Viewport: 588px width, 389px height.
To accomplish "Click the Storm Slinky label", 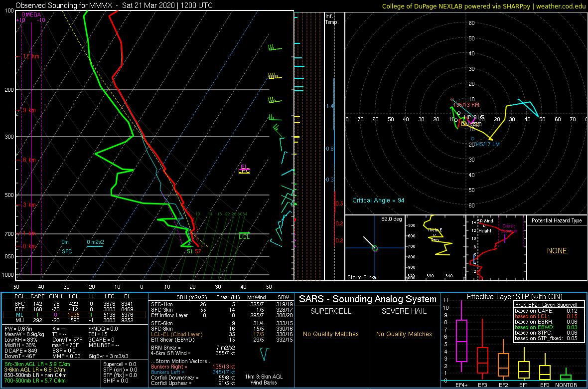I will 361,277.
